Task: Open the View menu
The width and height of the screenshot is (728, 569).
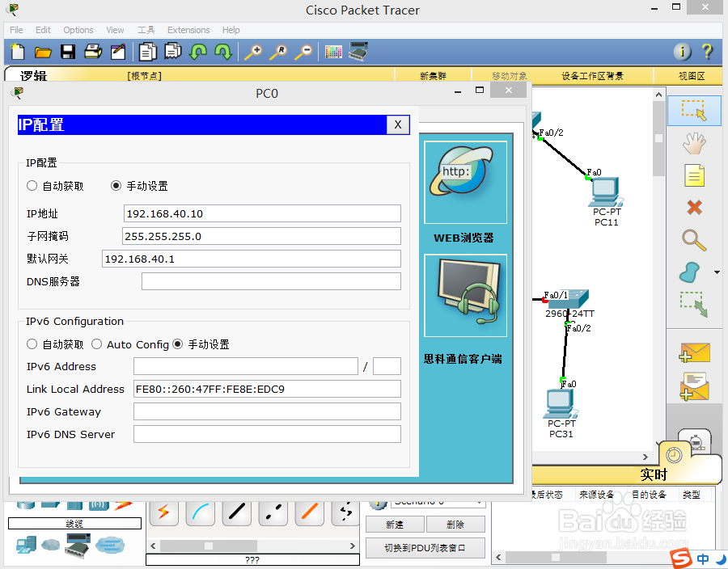Action: coord(115,30)
